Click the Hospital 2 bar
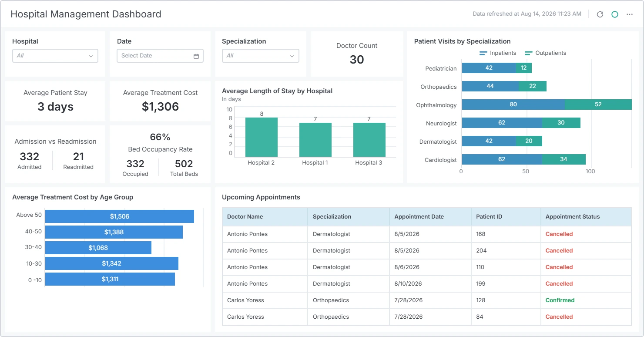The height and width of the screenshot is (337, 644). (262, 137)
